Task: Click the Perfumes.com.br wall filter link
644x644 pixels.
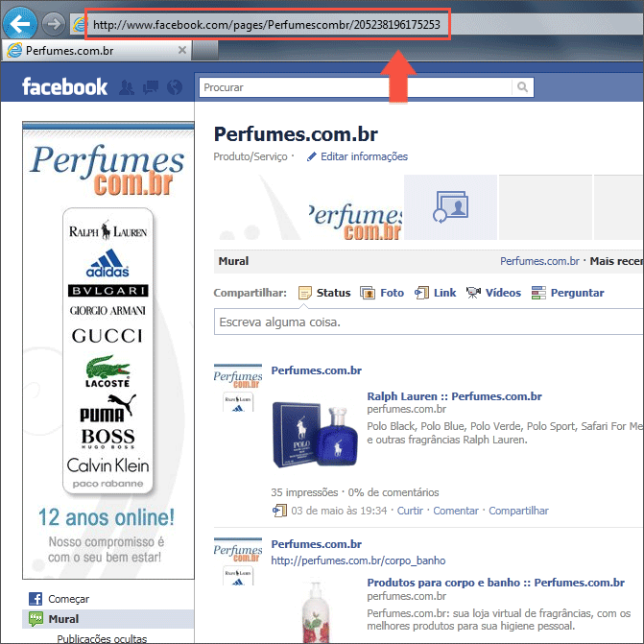Action: tap(539, 261)
